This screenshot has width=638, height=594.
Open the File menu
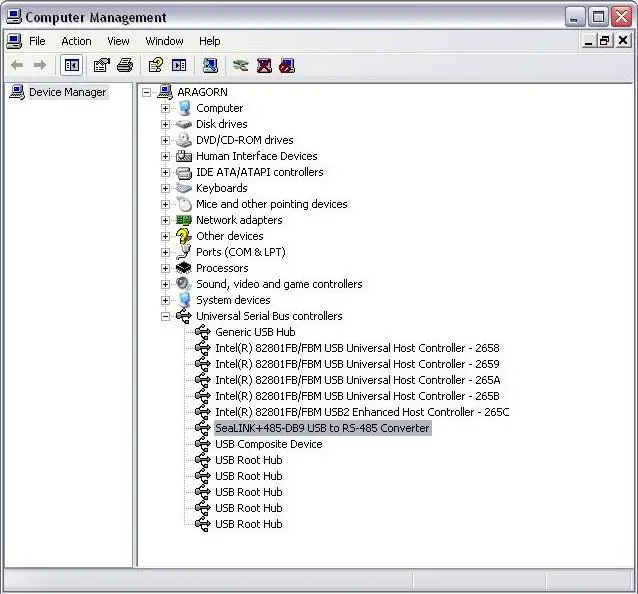click(37, 41)
